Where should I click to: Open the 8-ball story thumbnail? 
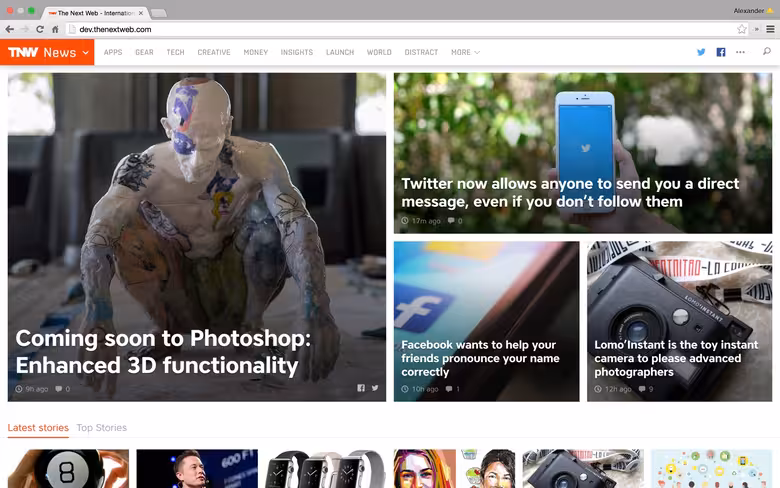click(x=68, y=469)
